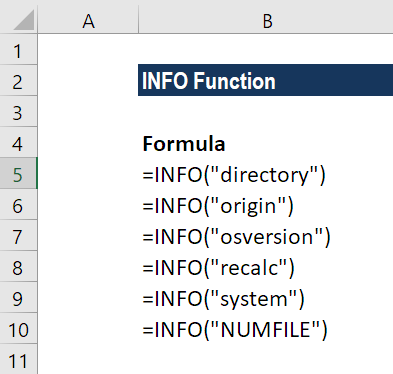Select row 3 header
Viewport: 393px width, 374px height.
(x=19, y=111)
